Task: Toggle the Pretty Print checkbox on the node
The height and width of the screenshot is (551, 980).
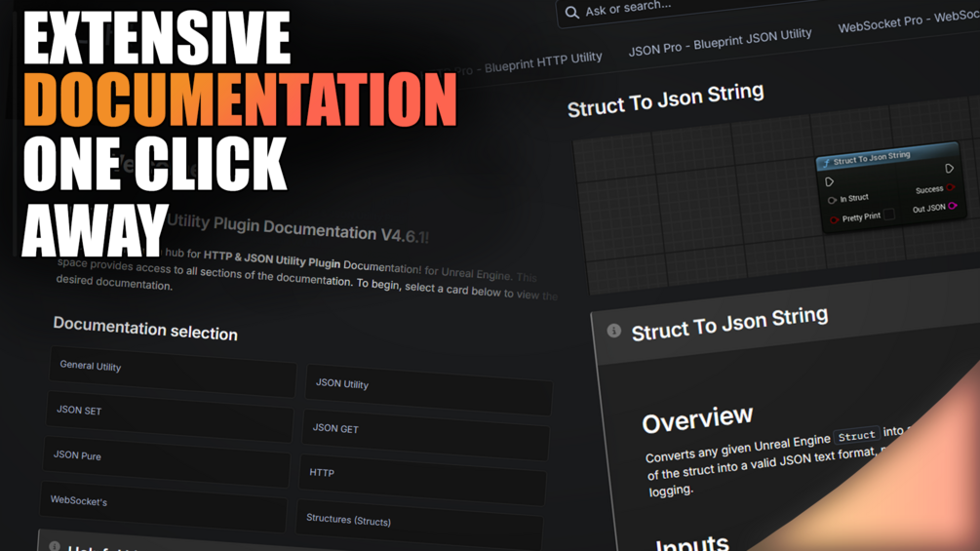Action: tap(888, 214)
